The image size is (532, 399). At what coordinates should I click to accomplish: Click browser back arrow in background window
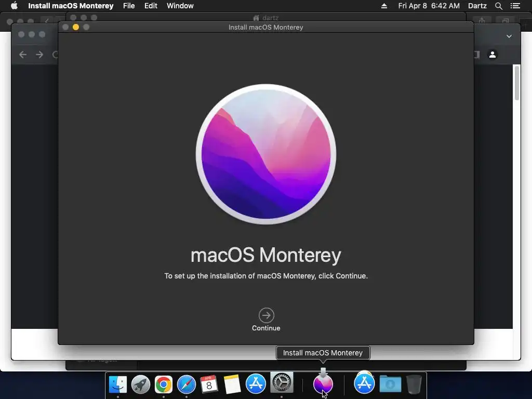pos(23,55)
